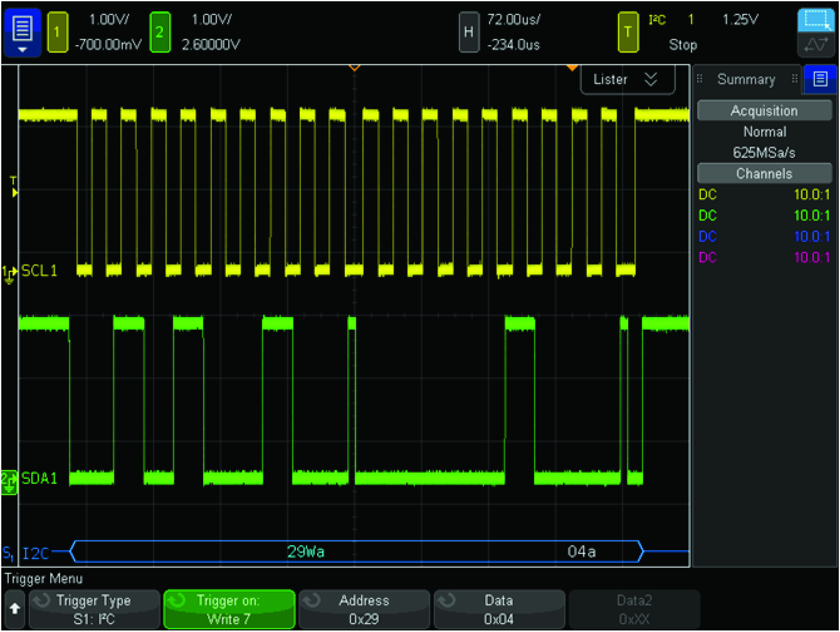Screen dimensions: 840x632
Task: Open trigger settings T button
Action: [628, 32]
